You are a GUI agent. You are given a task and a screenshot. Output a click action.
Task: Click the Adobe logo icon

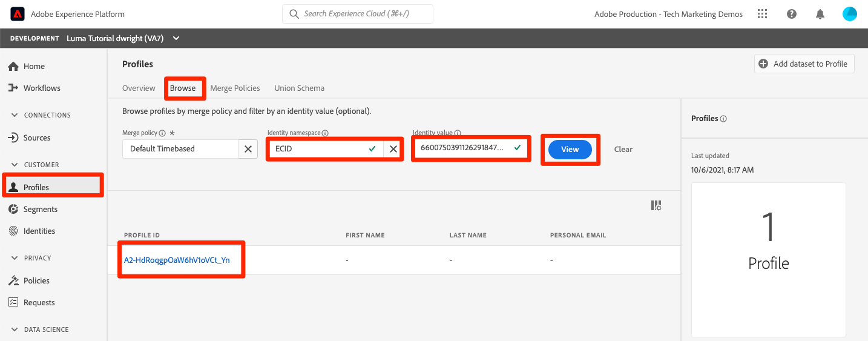tap(18, 14)
